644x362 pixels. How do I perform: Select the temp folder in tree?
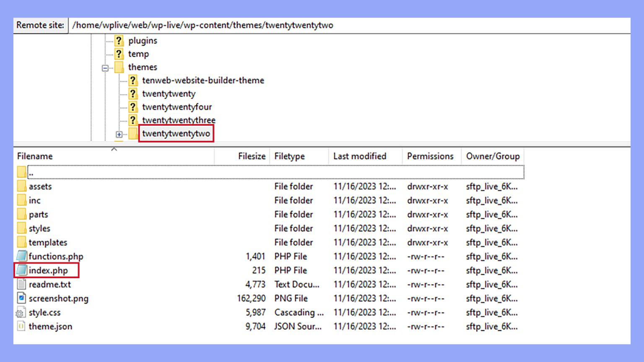(x=138, y=54)
